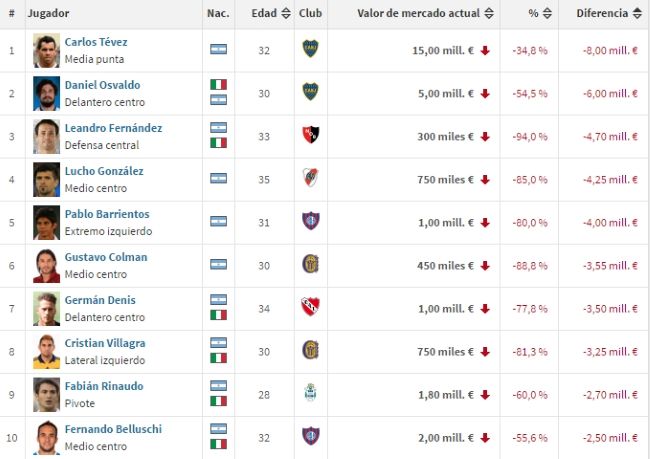Click San Lorenzo crest for Pablo Barrientos
650x459 pixels.
click(310, 221)
